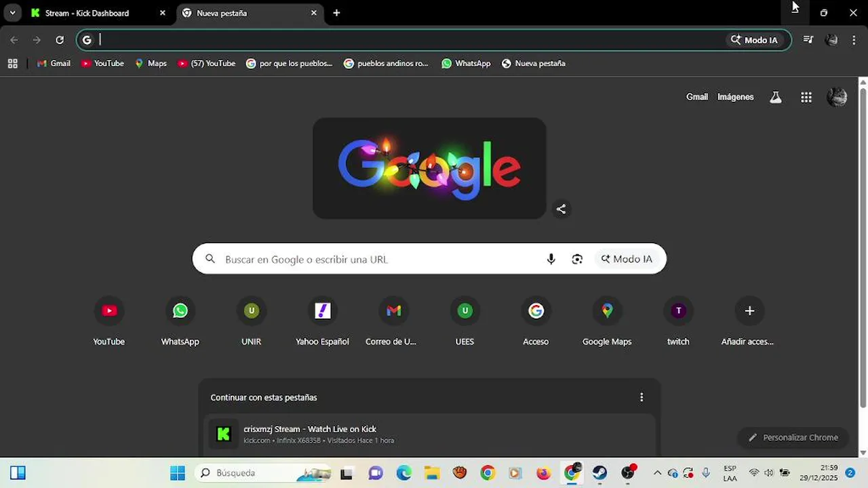Open Steam from taskbar
The image size is (868, 488).
[x=600, y=473]
